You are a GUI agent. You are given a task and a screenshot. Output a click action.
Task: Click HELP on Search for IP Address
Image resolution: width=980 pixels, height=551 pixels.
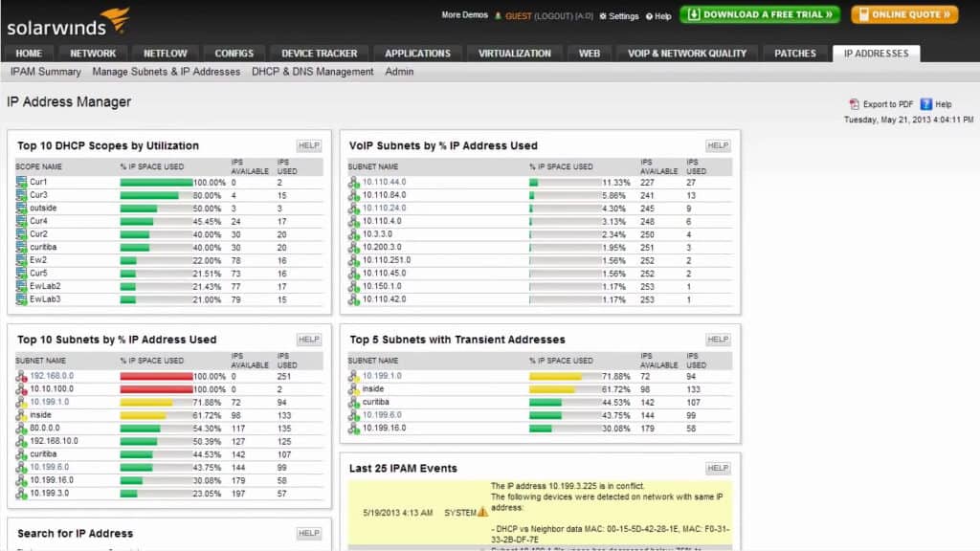click(x=309, y=533)
